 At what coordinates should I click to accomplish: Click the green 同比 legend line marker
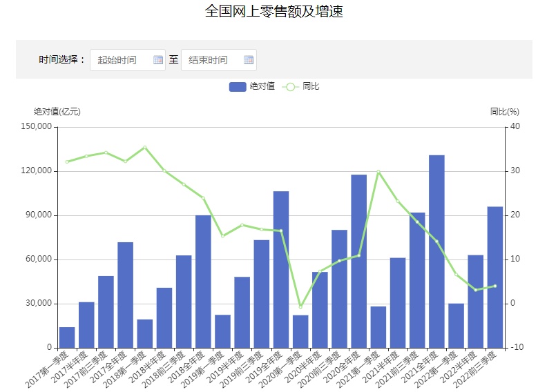click(290, 86)
